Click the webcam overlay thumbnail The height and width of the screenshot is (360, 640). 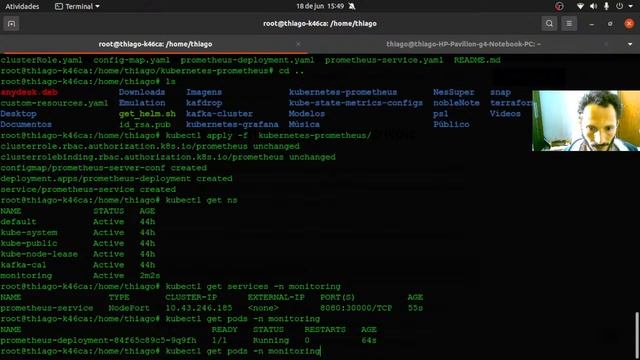coord(586,121)
